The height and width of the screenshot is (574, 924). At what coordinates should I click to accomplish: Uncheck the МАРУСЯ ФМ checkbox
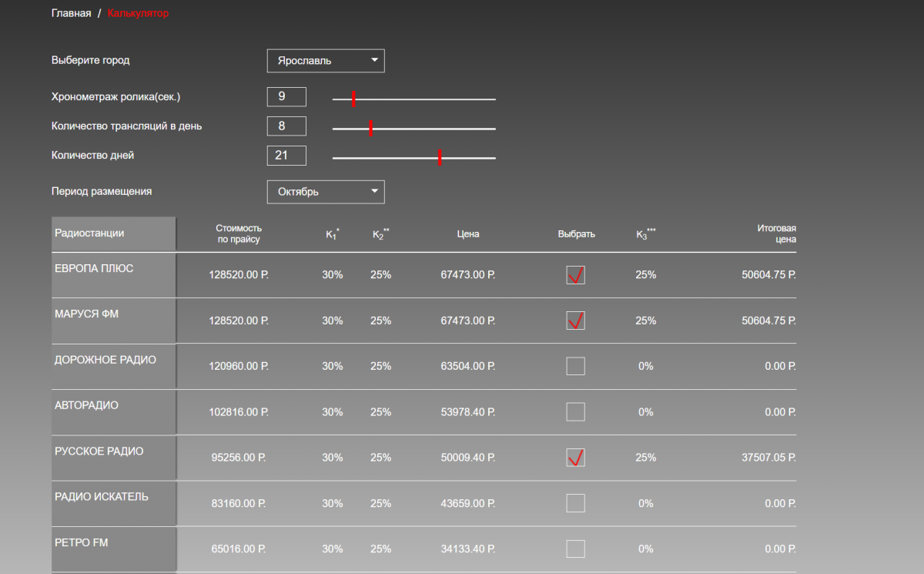click(x=575, y=321)
